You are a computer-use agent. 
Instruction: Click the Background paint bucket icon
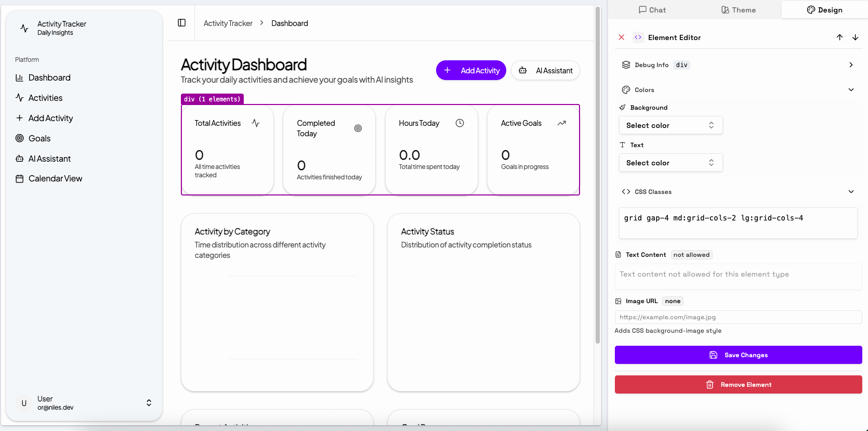(622, 108)
